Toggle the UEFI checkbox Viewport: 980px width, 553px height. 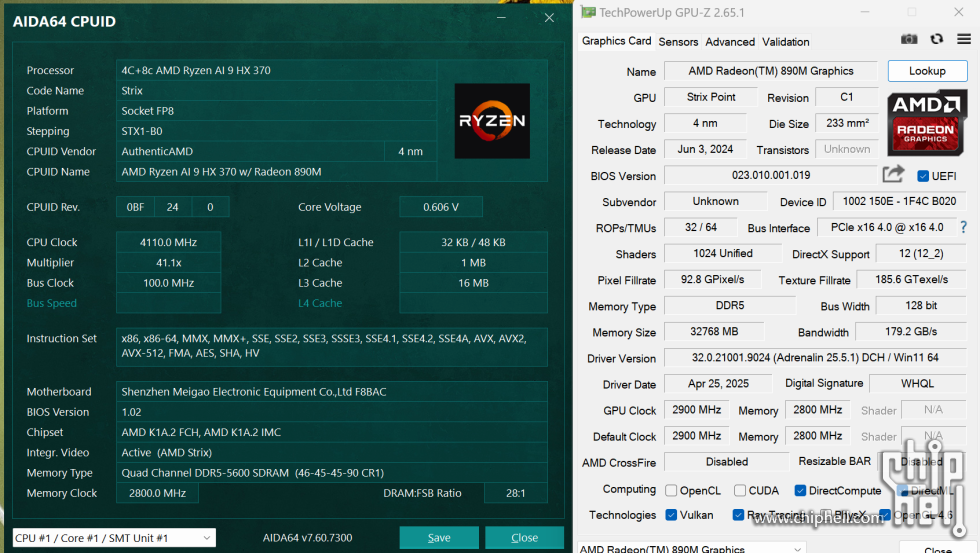tap(922, 176)
